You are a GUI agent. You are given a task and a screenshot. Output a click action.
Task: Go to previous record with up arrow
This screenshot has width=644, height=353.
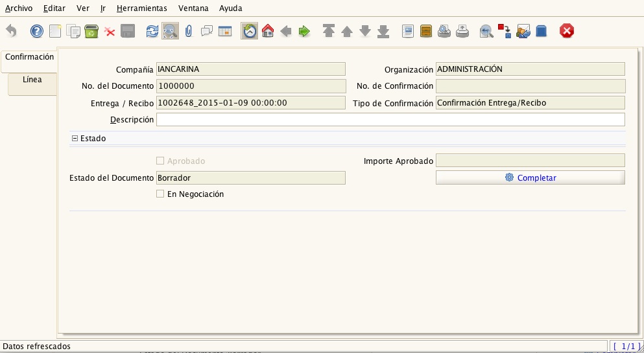(x=347, y=31)
